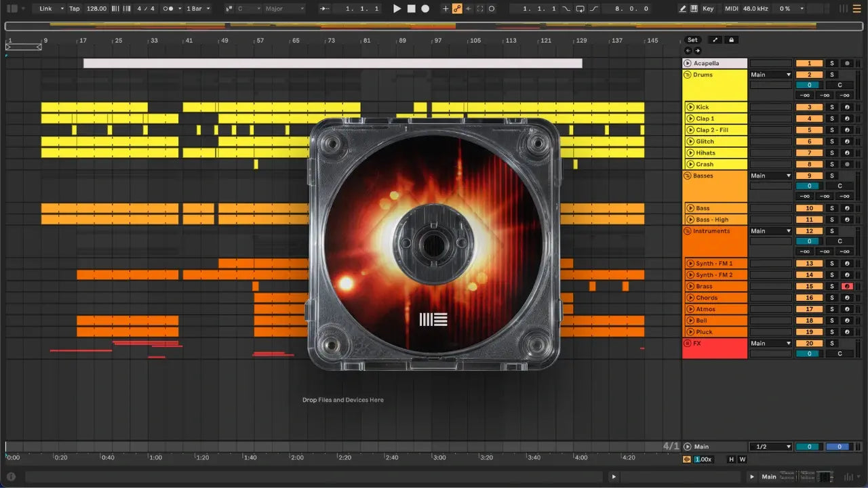The image size is (868, 488).
Task: Toggle Scale Mode icon
Action: [229, 9]
